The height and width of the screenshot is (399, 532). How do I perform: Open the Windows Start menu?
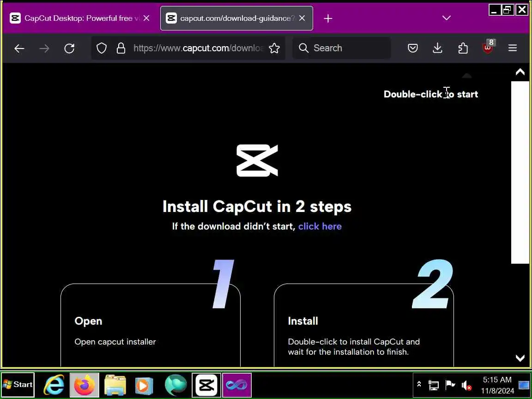18,385
